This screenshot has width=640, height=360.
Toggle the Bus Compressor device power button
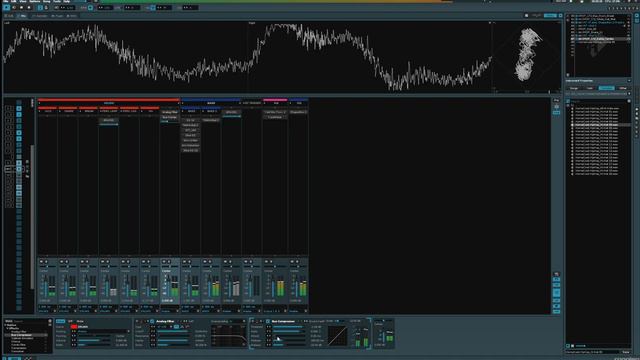[x=268, y=322]
